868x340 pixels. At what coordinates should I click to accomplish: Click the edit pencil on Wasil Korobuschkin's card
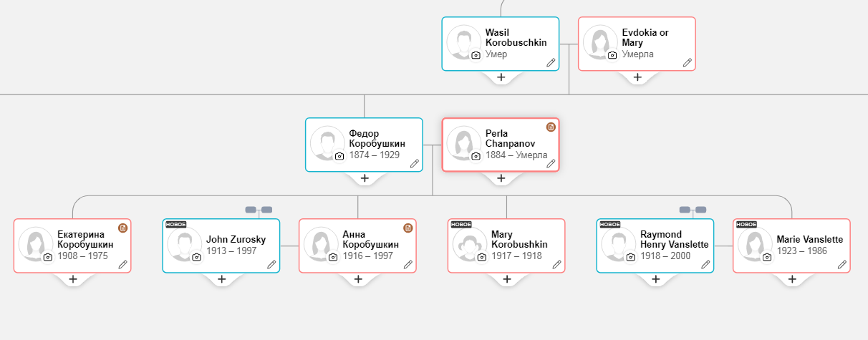tap(551, 62)
